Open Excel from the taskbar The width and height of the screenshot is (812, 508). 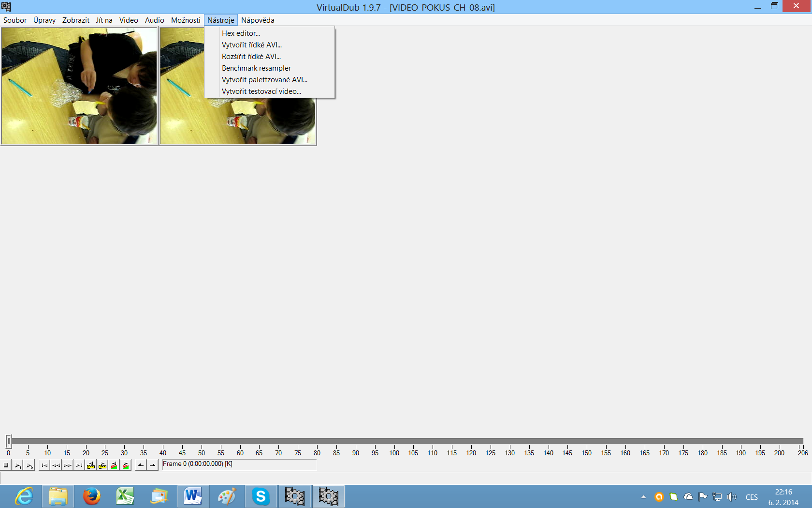pos(125,496)
